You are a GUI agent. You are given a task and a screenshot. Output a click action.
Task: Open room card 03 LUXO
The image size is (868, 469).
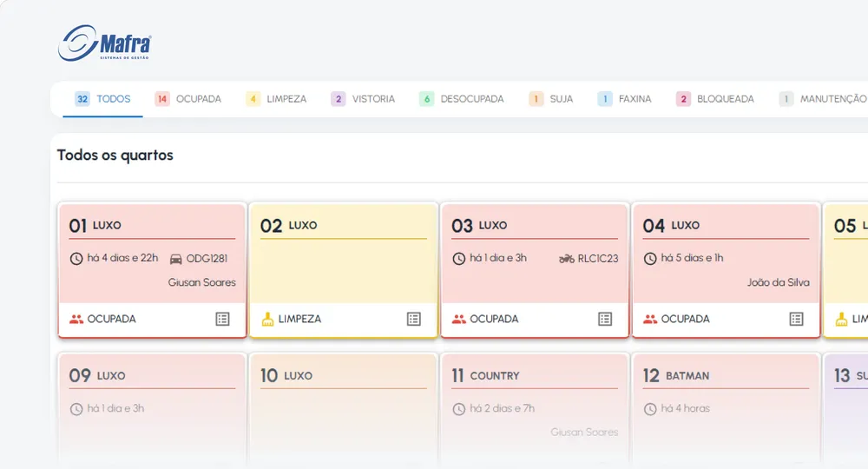pos(535,270)
